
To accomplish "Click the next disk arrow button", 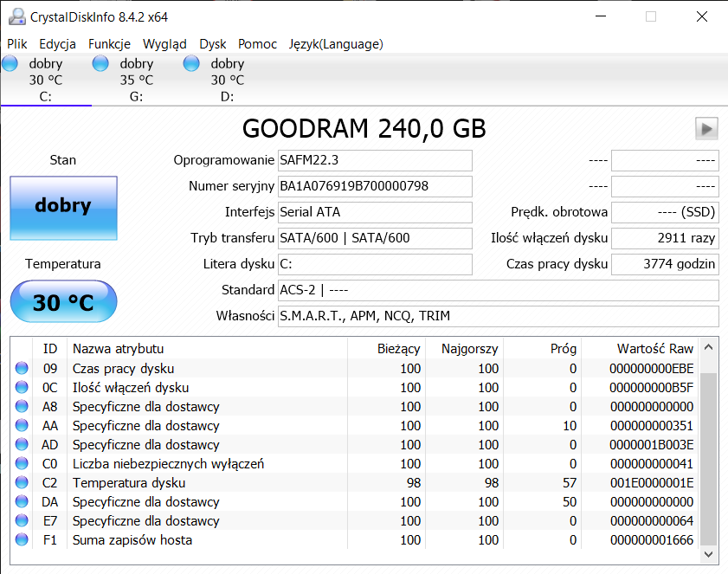I will click(x=706, y=129).
